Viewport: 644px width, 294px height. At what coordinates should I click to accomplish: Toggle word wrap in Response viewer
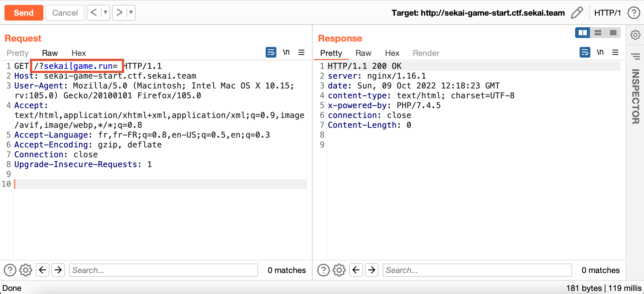click(x=585, y=52)
